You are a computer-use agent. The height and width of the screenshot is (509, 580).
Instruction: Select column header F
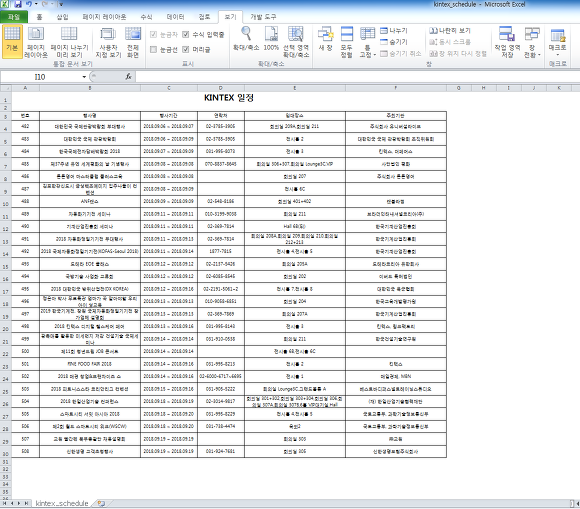(x=396, y=88)
